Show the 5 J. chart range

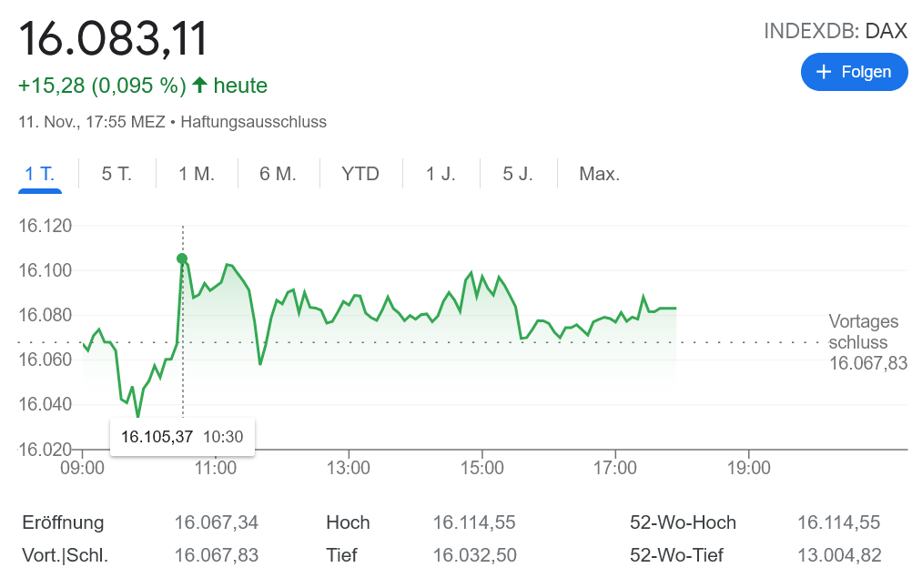pos(518,174)
